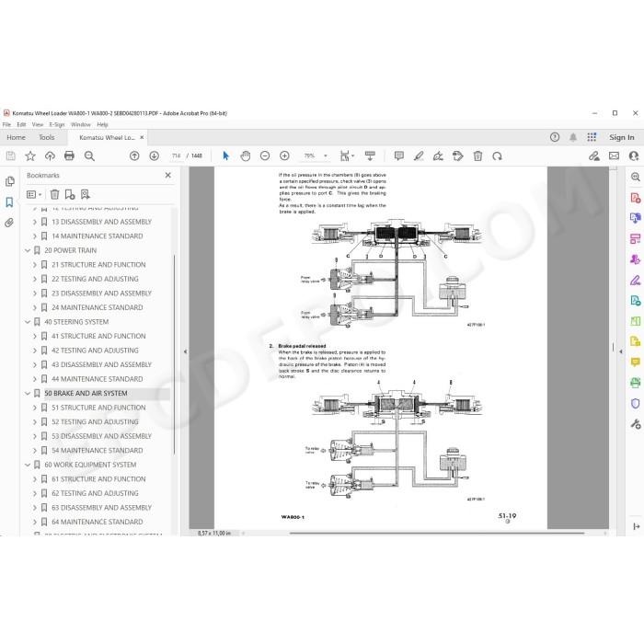Open the Comment tool in right pane

point(636,362)
